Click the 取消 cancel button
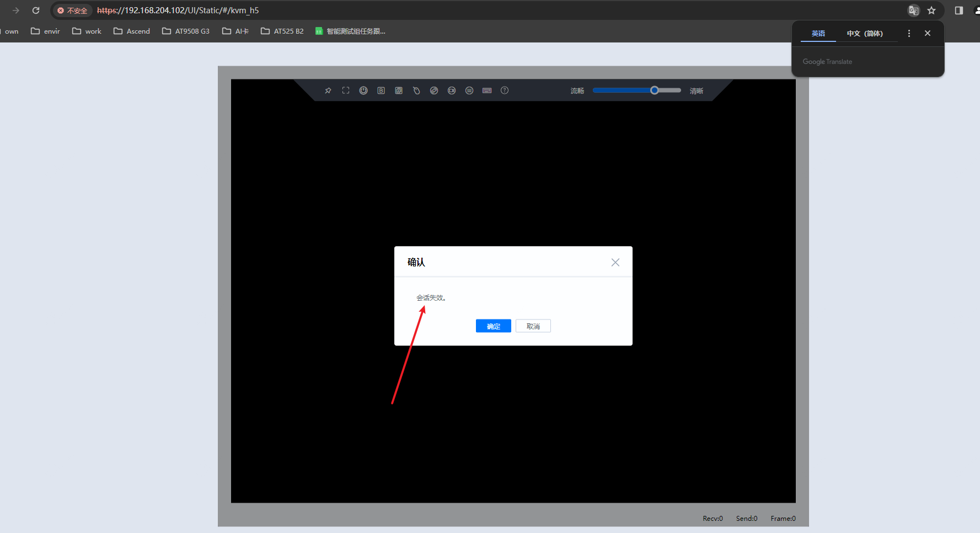Screen dimensions: 980x533 click(x=533, y=326)
